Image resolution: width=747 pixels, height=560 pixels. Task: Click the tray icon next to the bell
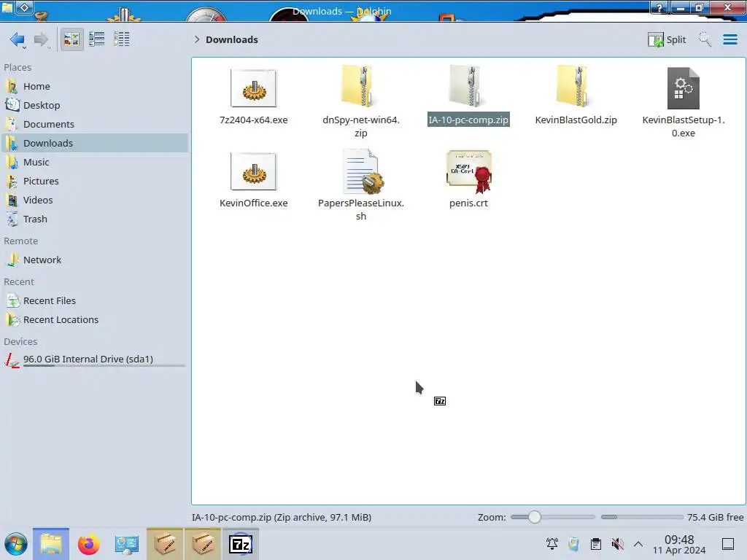(x=573, y=544)
